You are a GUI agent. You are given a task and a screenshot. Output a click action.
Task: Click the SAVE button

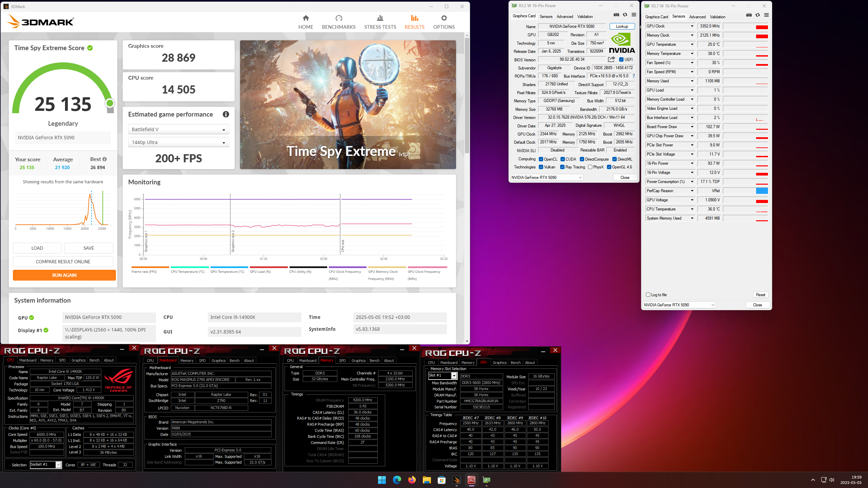pos(89,248)
